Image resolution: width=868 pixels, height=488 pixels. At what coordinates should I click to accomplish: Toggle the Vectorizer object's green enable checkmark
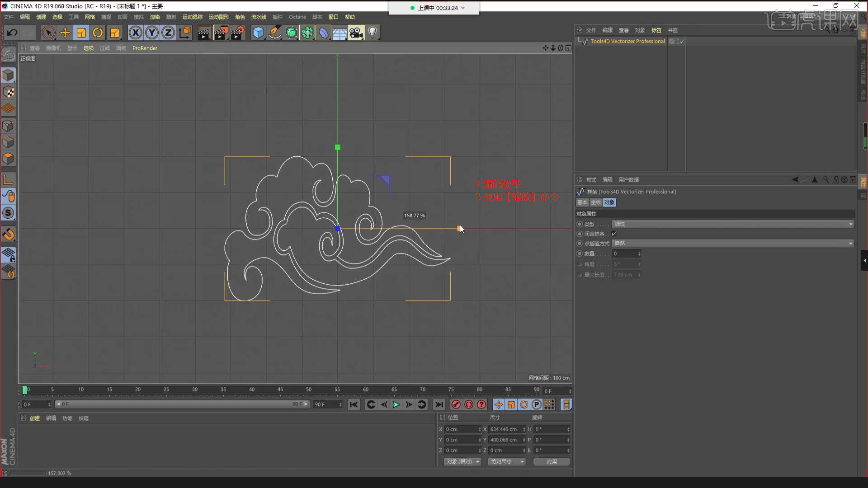[682, 41]
